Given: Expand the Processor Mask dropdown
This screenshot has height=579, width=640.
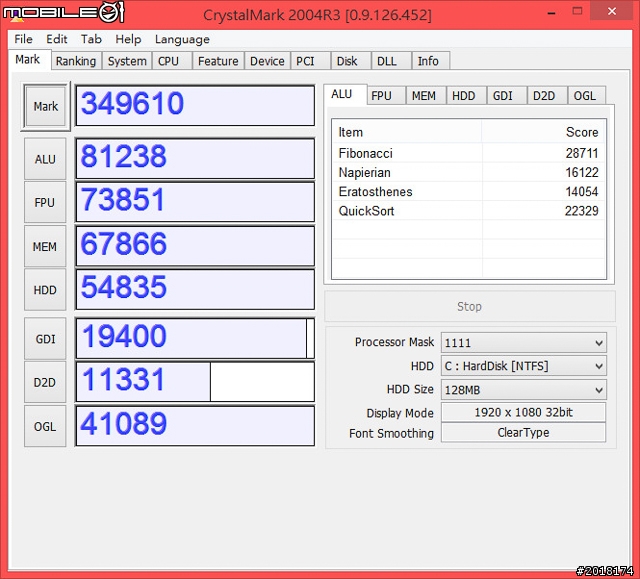Looking at the screenshot, I should click(x=524, y=342).
